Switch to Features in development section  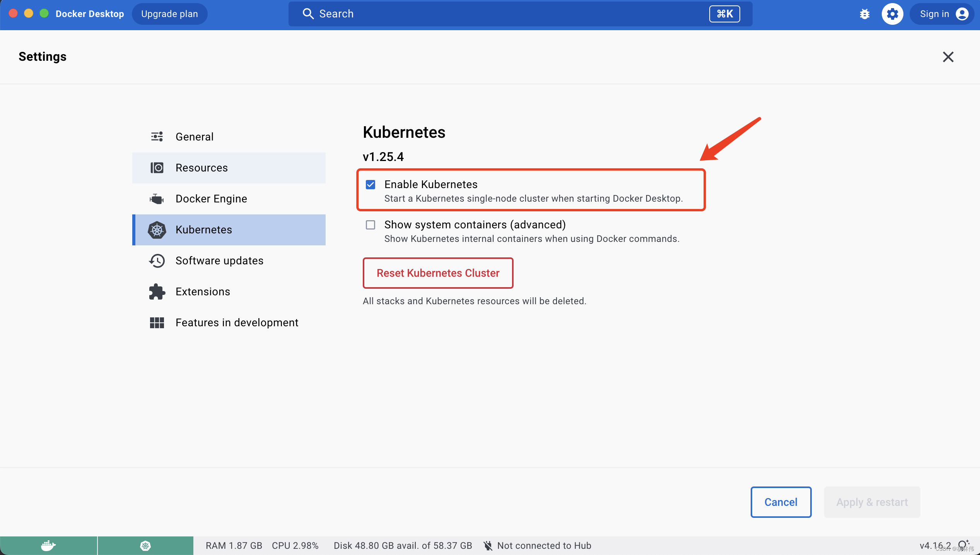[x=237, y=322]
